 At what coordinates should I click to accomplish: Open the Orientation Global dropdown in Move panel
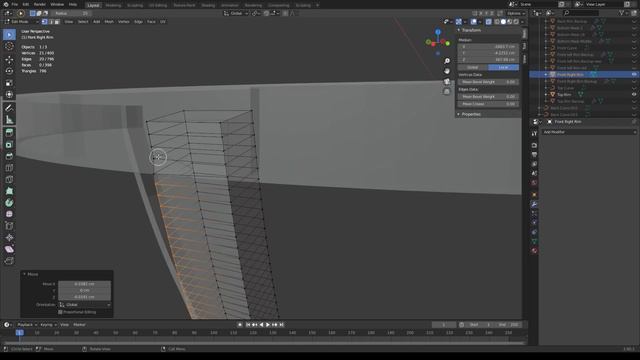pyautogui.click(x=84, y=305)
